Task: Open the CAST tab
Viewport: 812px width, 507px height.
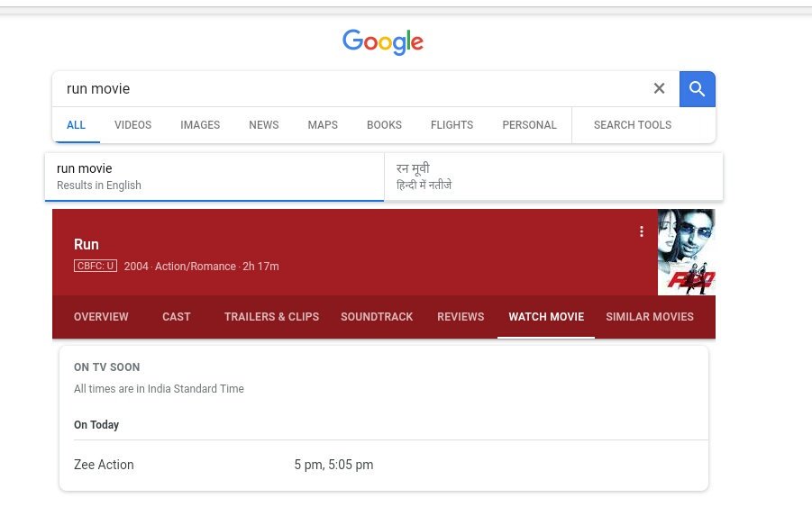Action: pyautogui.click(x=177, y=317)
